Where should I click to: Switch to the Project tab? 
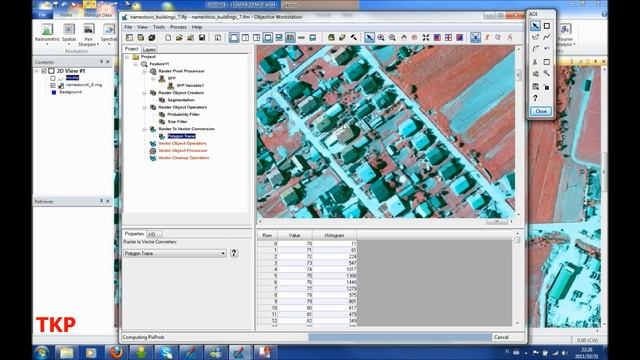pos(131,49)
